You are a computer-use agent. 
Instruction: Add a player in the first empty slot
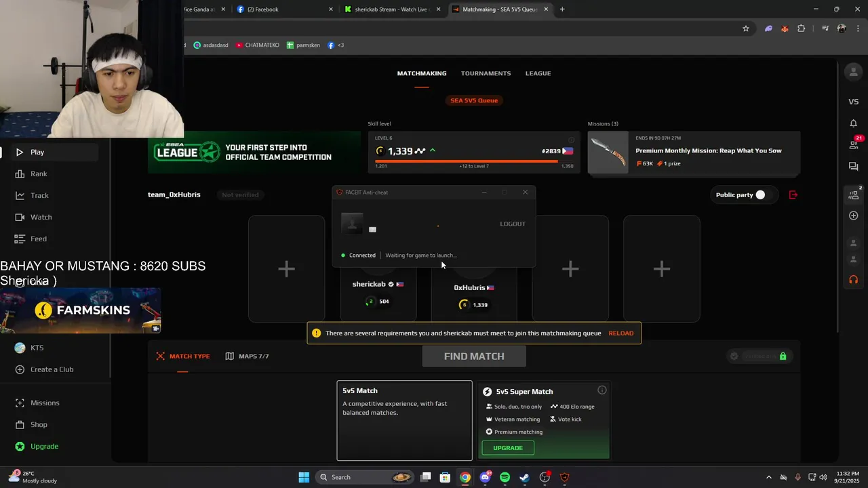tap(286, 269)
